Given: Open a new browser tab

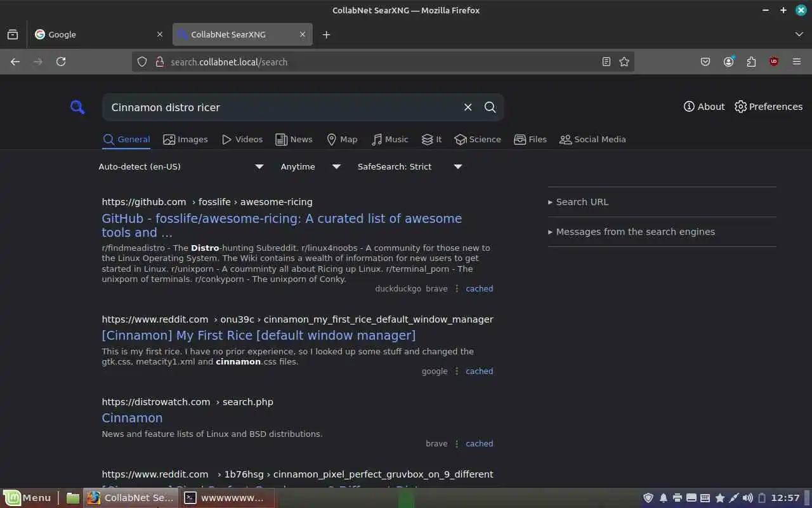Looking at the screenshot, I should [x=326, y=34].
